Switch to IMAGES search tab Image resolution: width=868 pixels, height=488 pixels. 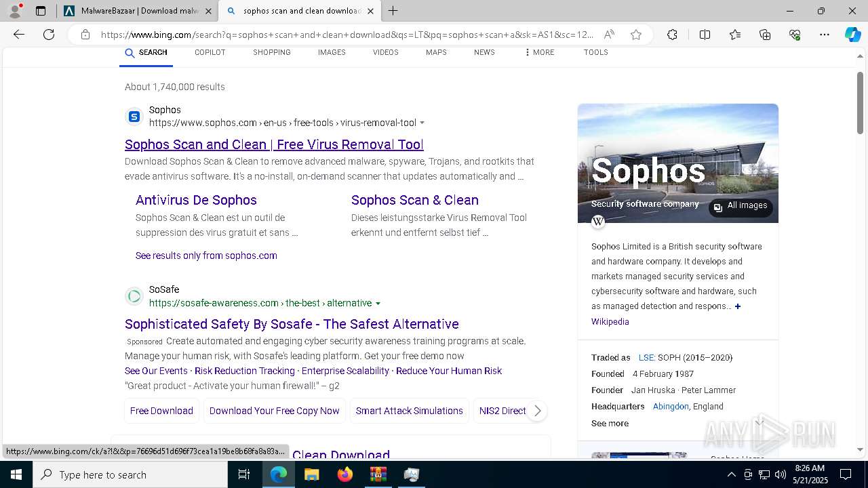pos(332,53)
